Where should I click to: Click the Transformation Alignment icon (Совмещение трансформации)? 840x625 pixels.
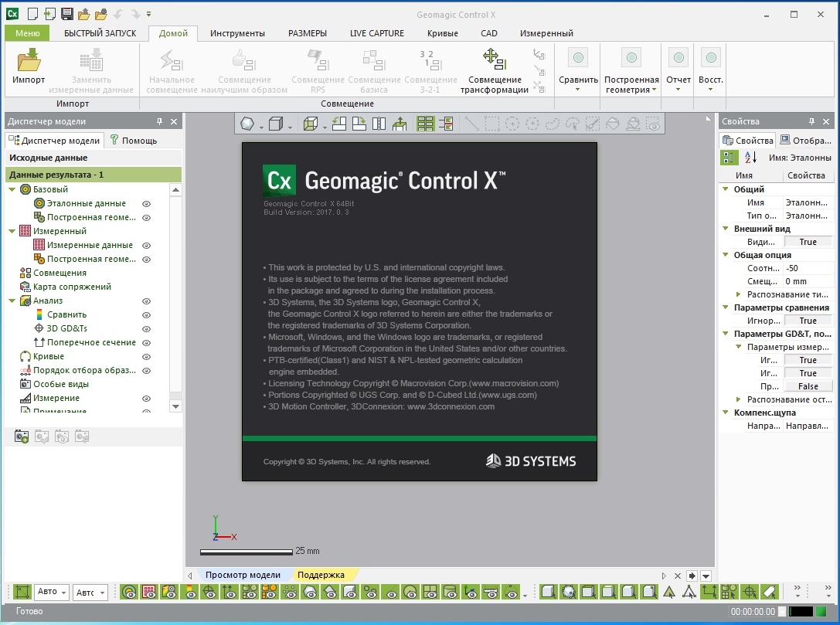coord(494,59)
